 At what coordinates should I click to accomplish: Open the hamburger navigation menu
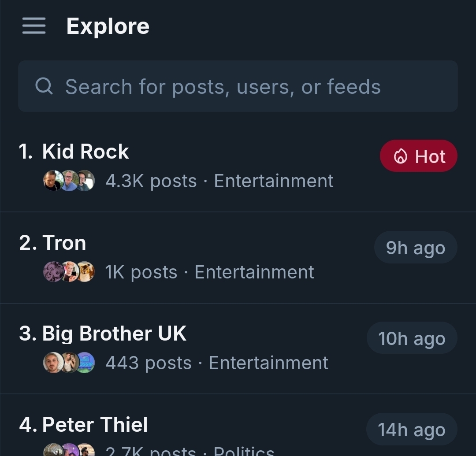click(34, 26)
